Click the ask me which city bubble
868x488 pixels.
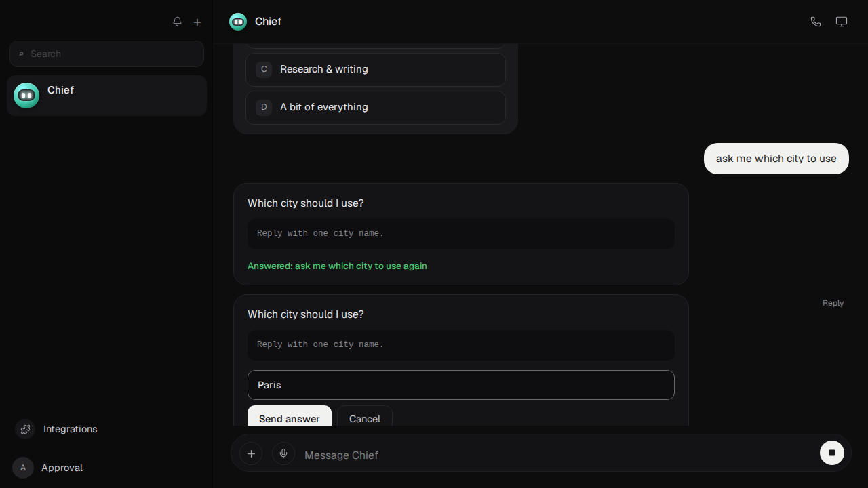click(x=776, y=159)
